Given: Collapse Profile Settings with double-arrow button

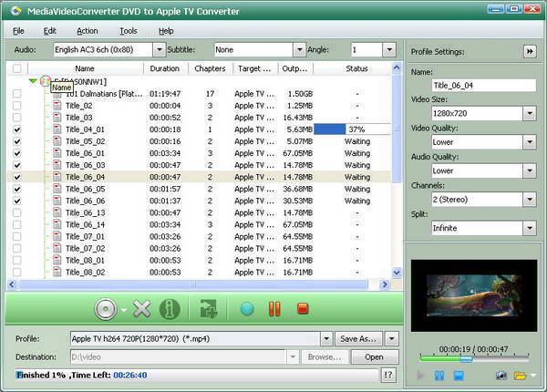Looking at the screenshot, I should coord(530,52).
